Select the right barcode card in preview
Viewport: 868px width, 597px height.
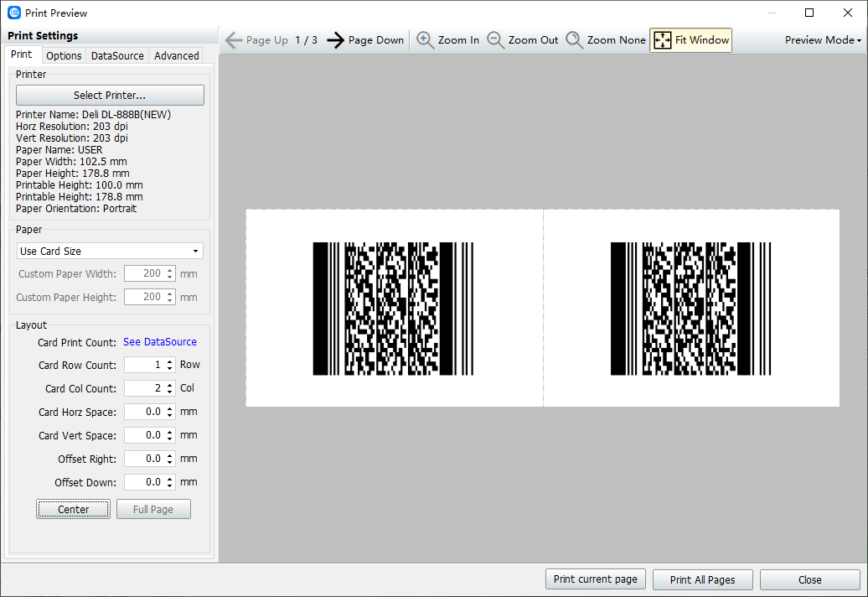(691, 308)
